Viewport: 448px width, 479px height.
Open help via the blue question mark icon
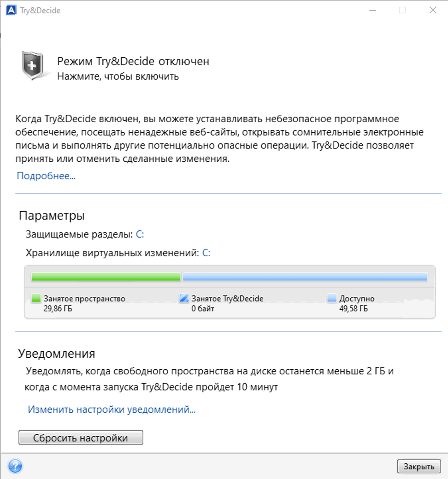[15, 466]
